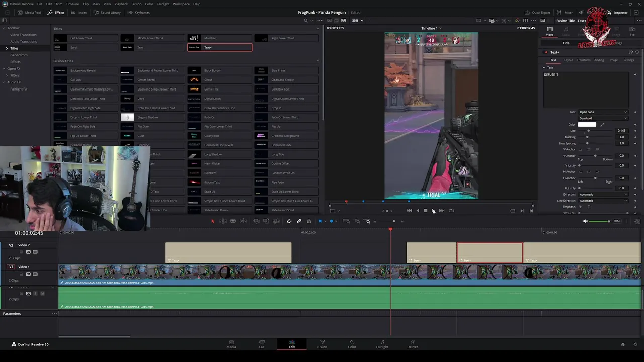Collapse the Text section in Inspector

(x=544, y=68)
